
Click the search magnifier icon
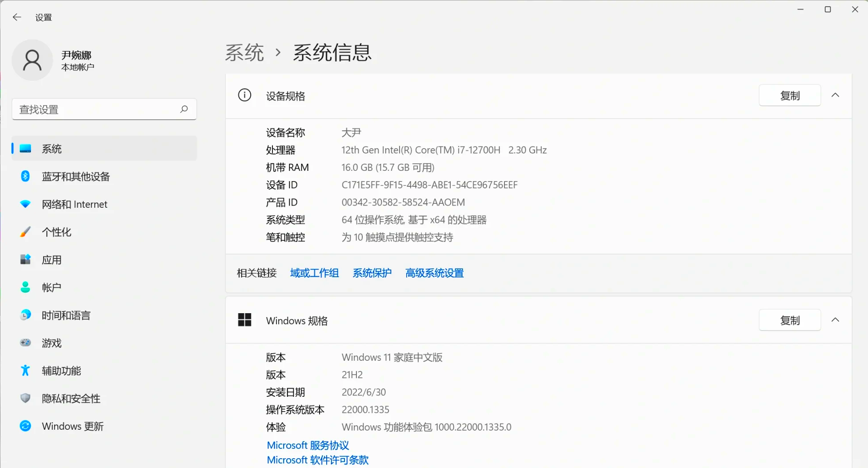point(184,109)
